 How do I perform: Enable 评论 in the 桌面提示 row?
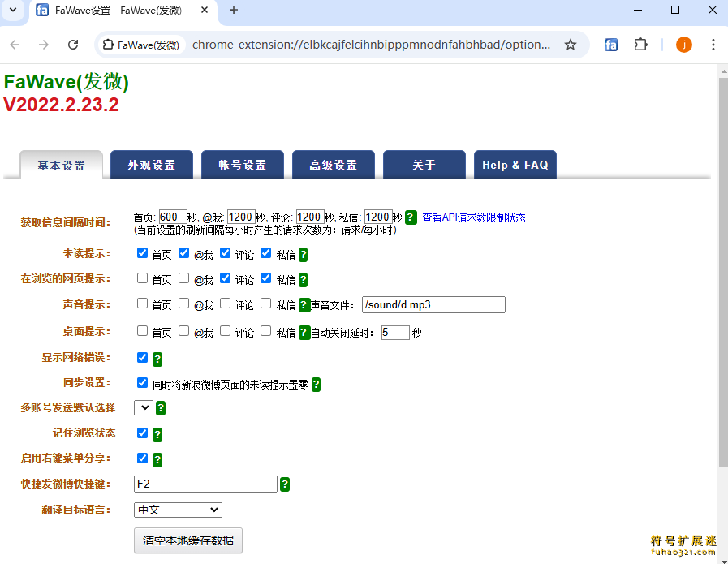pos(225,331)
